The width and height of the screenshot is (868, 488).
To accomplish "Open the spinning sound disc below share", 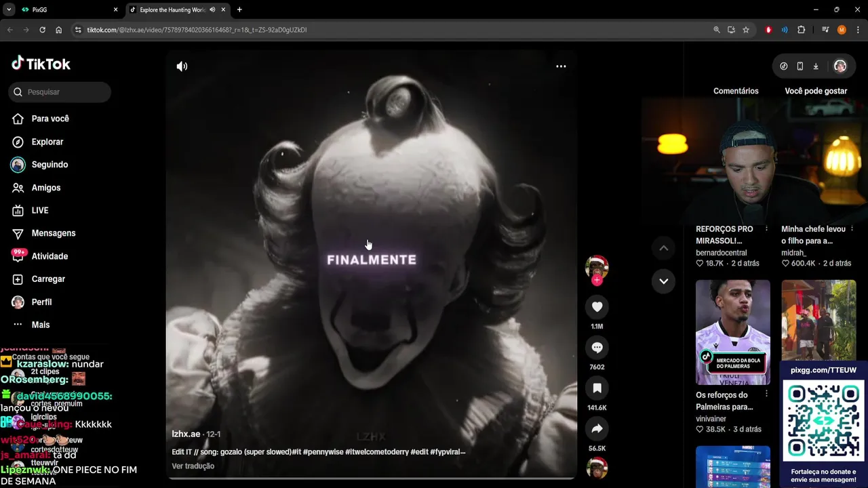I will pyautogui.click(x=597, y=468).
